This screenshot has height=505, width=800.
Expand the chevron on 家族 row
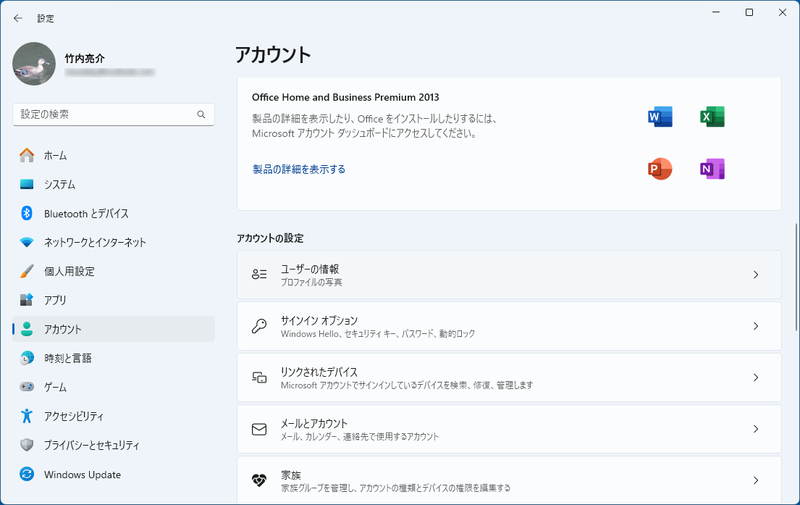click(x=756, y=481)
